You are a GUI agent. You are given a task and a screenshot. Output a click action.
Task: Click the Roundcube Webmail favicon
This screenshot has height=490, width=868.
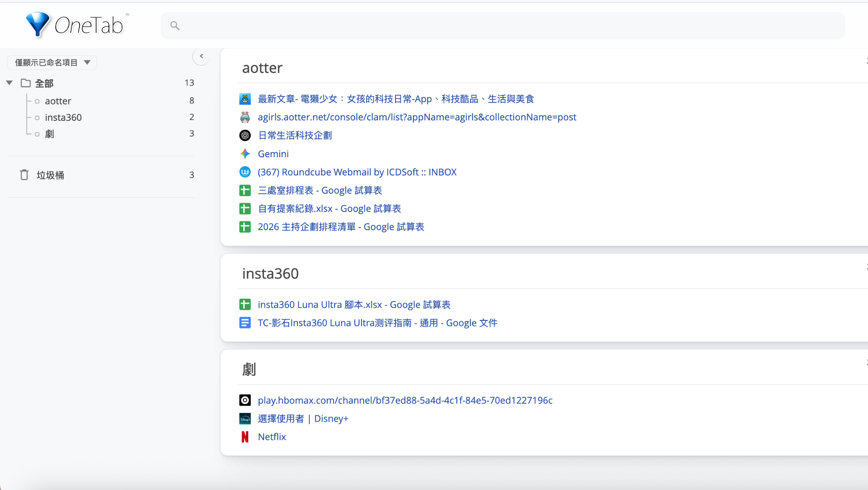tap(245, 172)
